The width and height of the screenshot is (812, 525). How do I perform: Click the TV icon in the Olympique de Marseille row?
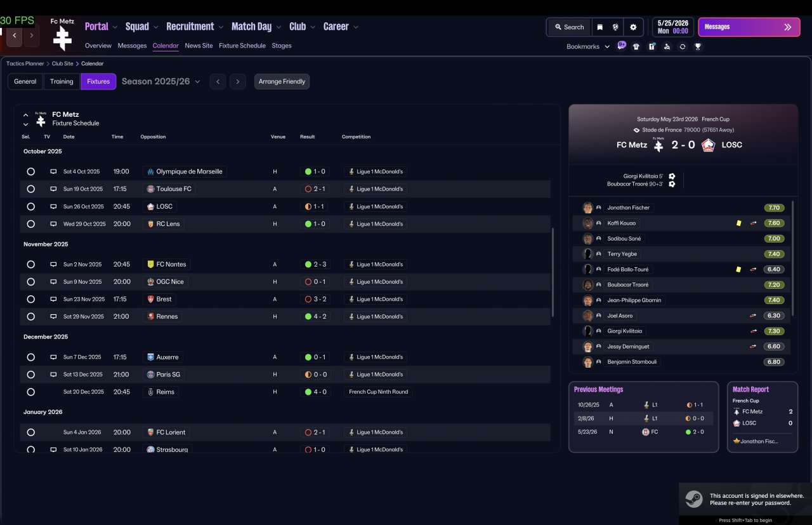[x=53, y=171]
